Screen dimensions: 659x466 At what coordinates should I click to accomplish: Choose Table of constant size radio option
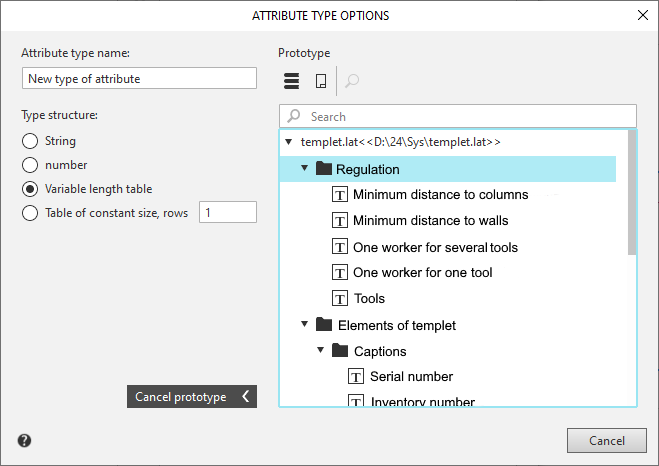(x=30, y=212)
